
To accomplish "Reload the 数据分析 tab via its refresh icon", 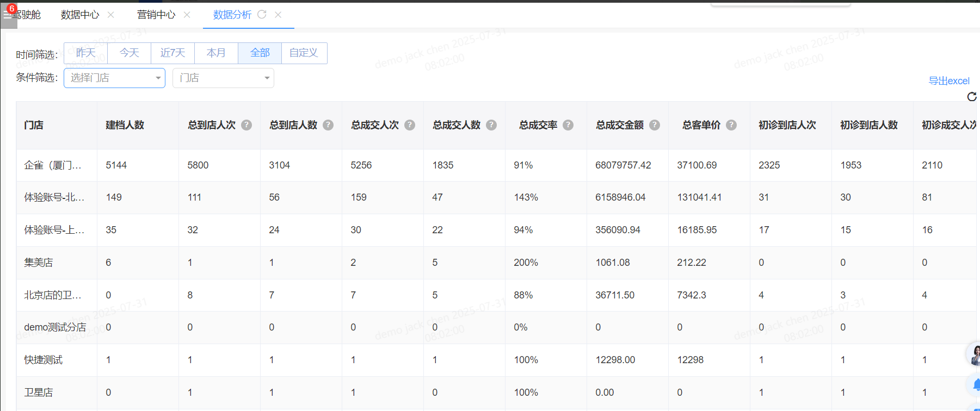I will [262, 15].
